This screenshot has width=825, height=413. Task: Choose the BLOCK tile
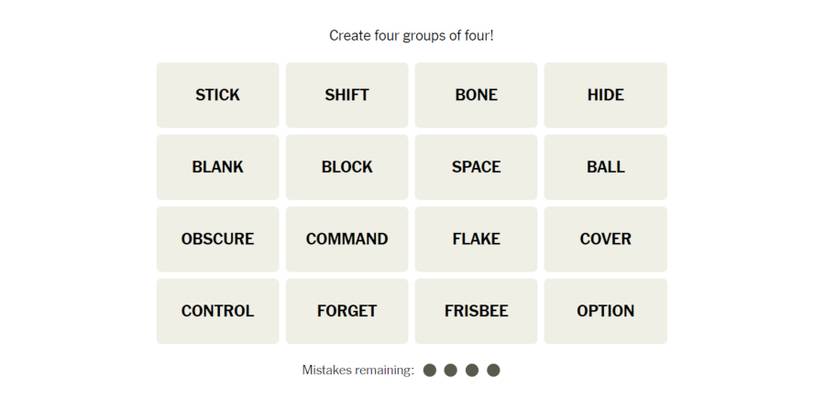pyautogui.click(x=347, y=167)
